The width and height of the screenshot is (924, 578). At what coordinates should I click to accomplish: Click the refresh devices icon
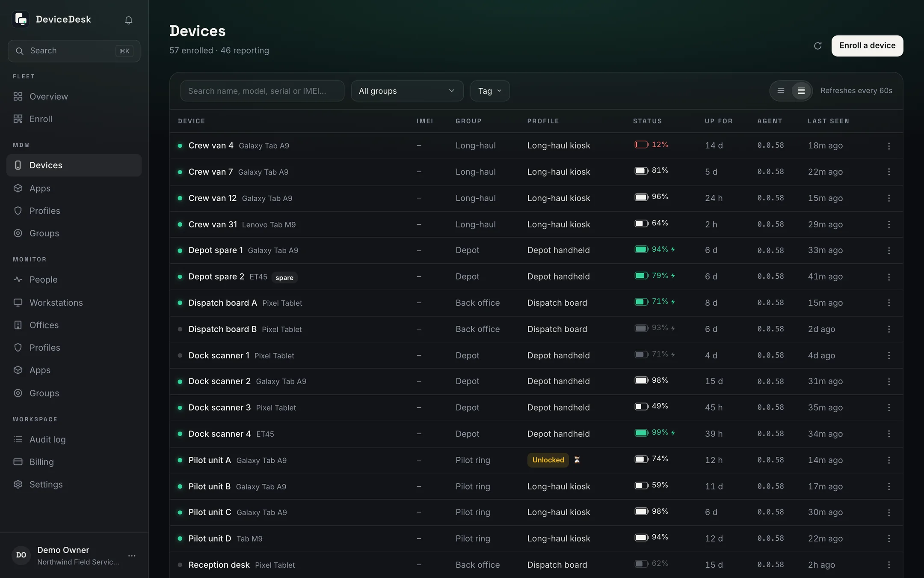(x=817, y=46)
